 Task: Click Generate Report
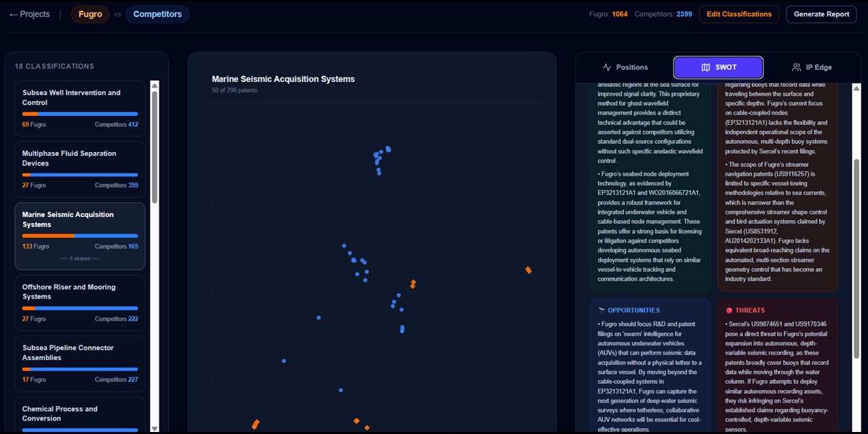821,14
